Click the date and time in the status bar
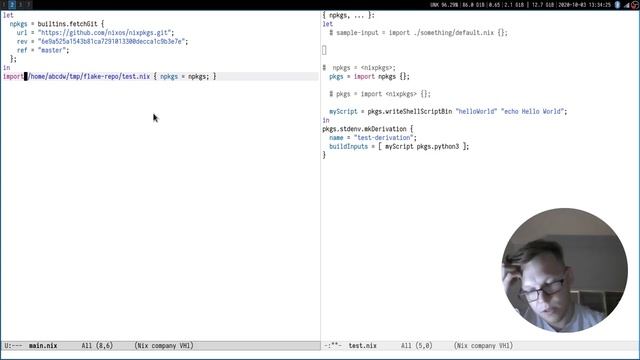Image resolution: width=640 pixels, height=360 pixels. [x=584, y=5]
